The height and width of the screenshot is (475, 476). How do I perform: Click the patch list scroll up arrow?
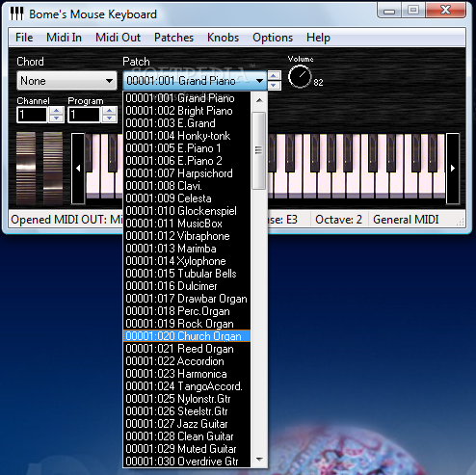(x=259, y=100)
